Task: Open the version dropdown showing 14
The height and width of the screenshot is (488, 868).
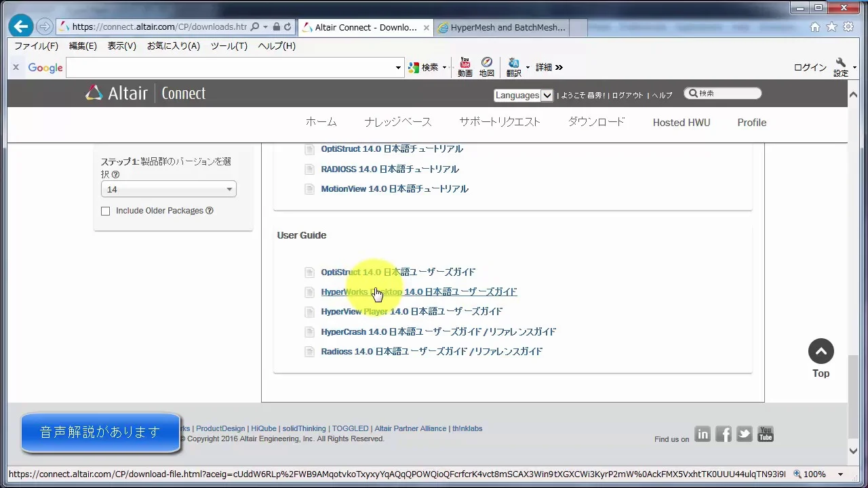Action: [169, 190]
